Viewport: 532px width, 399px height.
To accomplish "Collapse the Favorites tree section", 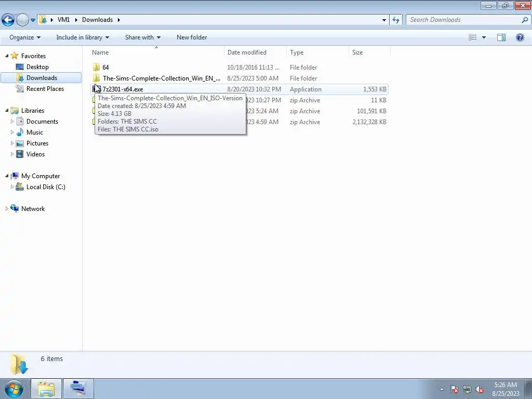I will coord(7,56).
